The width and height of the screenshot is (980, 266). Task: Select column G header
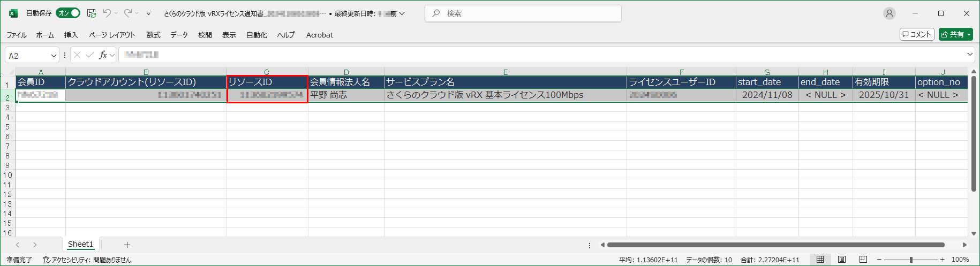pyautogui.click(x=767, y=72)
